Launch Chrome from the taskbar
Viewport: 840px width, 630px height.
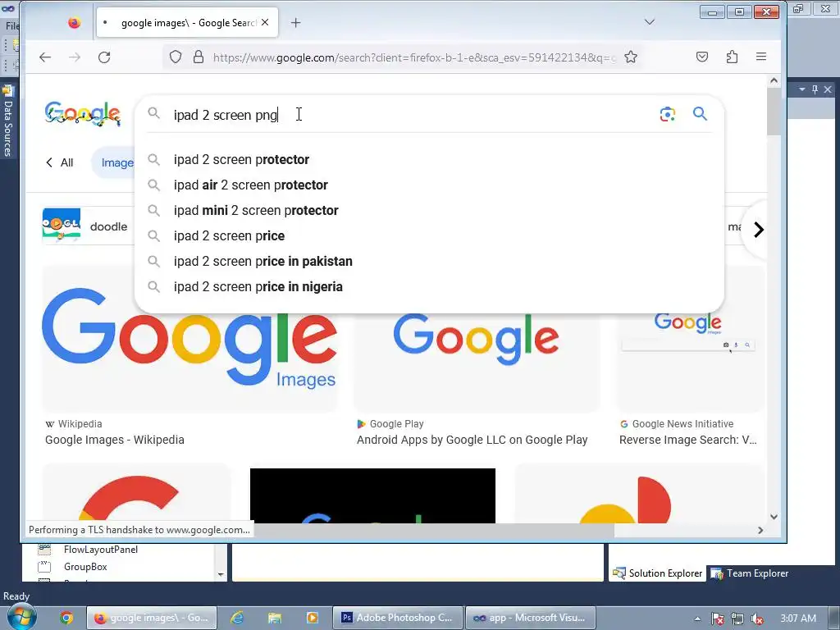(x=66, y=618)
